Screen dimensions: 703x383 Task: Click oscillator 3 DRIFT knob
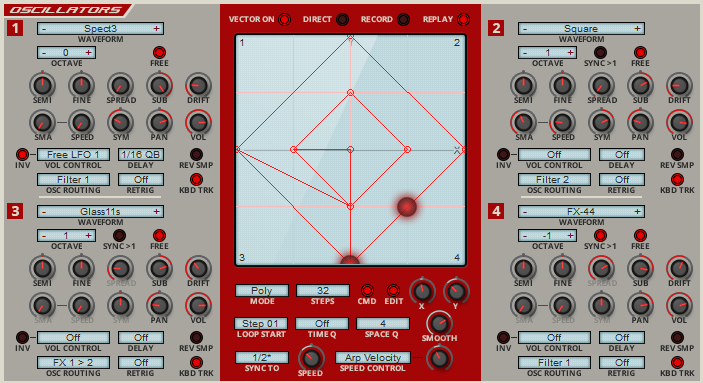point(198,268)
